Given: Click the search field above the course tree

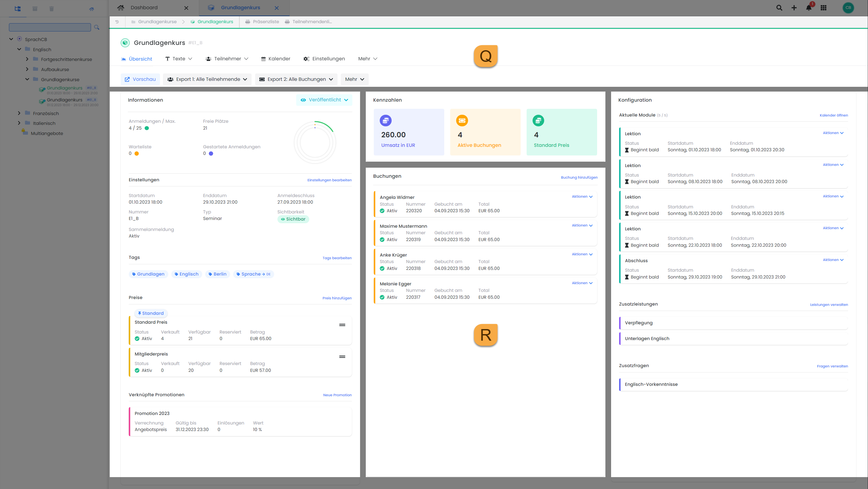Looking at the screenshot, I should pos(50,27).
